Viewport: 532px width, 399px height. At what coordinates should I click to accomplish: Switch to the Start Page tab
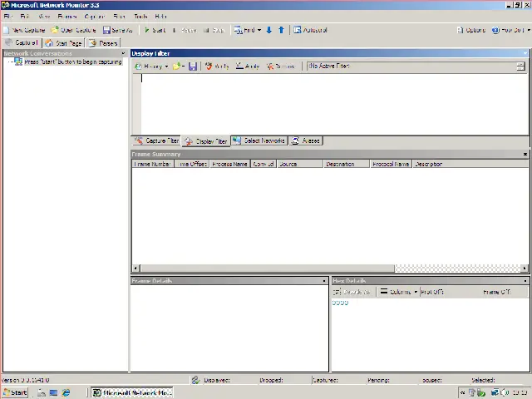point(64,43)
